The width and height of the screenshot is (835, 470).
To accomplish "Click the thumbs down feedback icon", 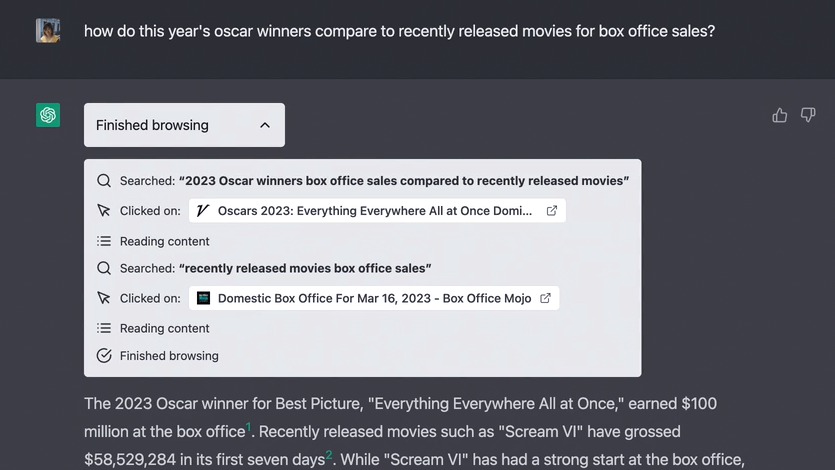I will (x=808, y=116).
